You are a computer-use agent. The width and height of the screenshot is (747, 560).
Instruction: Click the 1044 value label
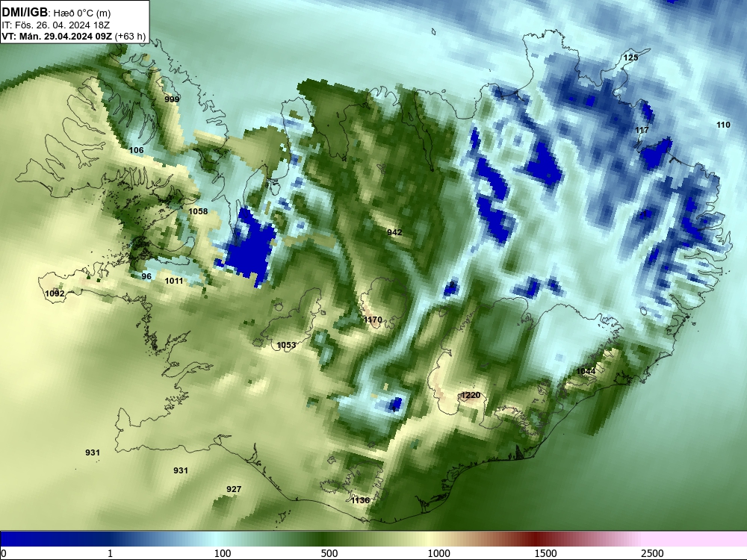[x=586, y=371]
